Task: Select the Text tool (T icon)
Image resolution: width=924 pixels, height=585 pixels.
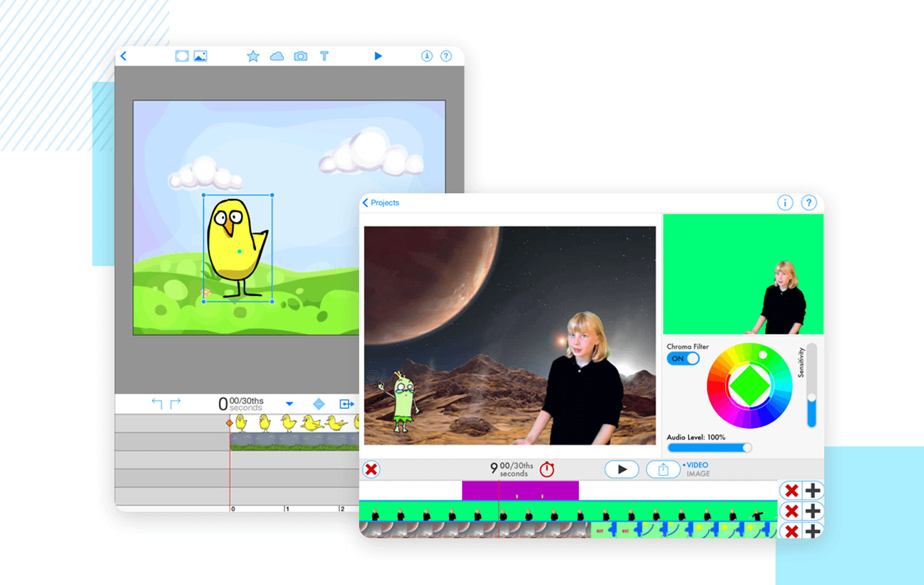Action: [x=324, y=56]
